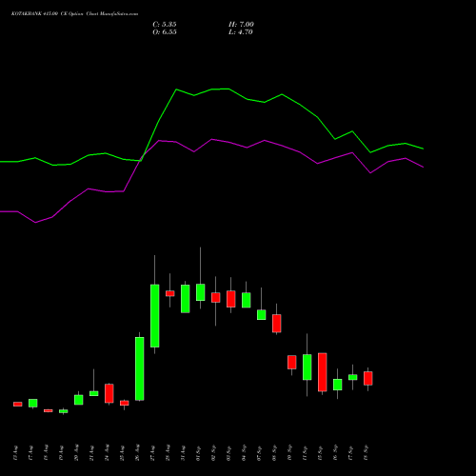476x476 pixels.
Task: Click the 04 Sep date label
Action: 244,452
